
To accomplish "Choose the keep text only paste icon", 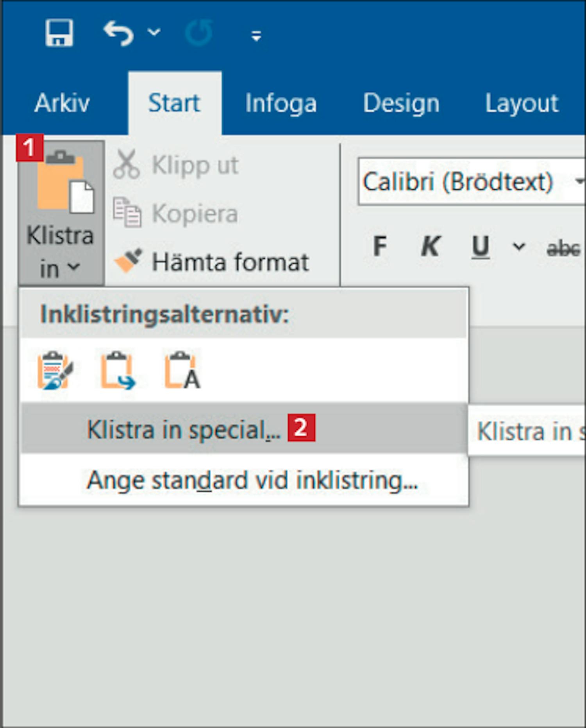I will (x=182, y=370).
